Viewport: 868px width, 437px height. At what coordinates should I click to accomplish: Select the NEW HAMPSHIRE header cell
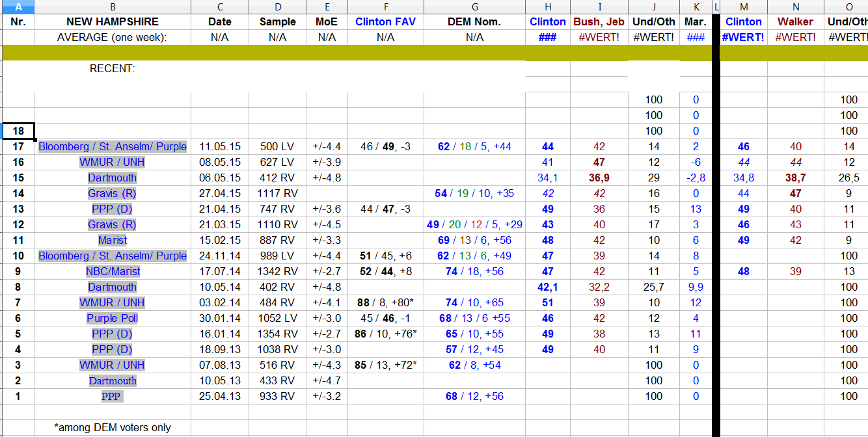pos(113,21)
